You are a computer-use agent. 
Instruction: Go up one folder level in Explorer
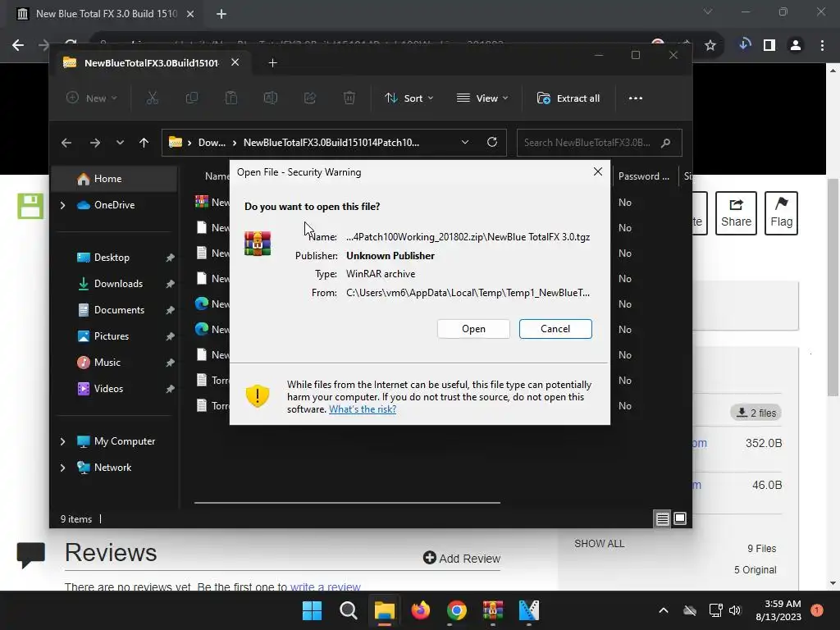pos(144,143)
